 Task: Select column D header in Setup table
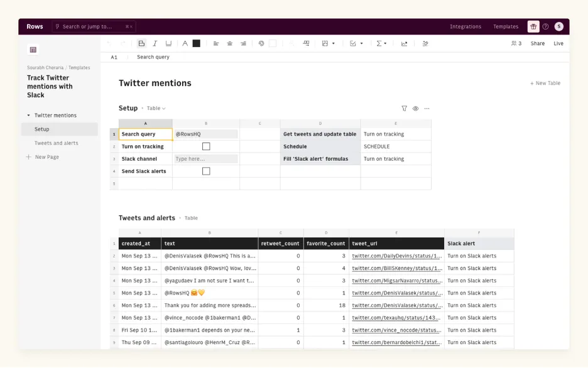320,123
